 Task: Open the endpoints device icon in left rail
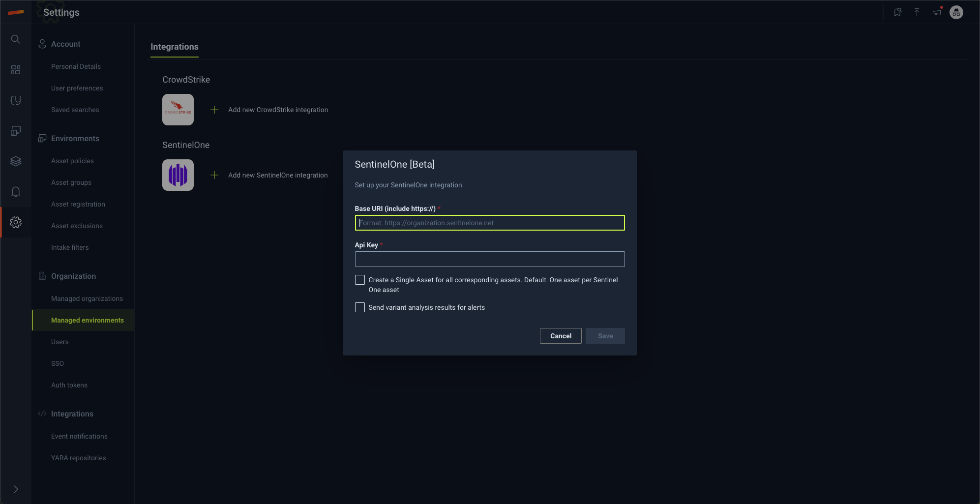[x=16, y=131]
